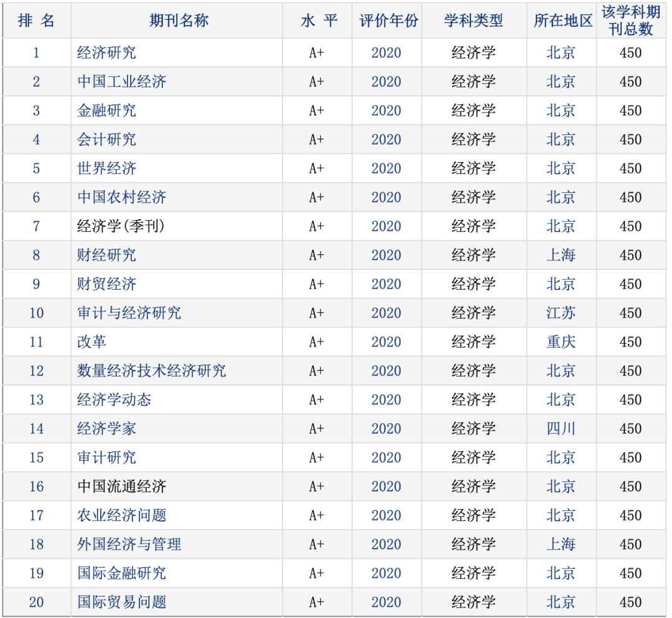The image size is (672, 618).
Task: Open the 改革 journal link
Action: (91, 342)
